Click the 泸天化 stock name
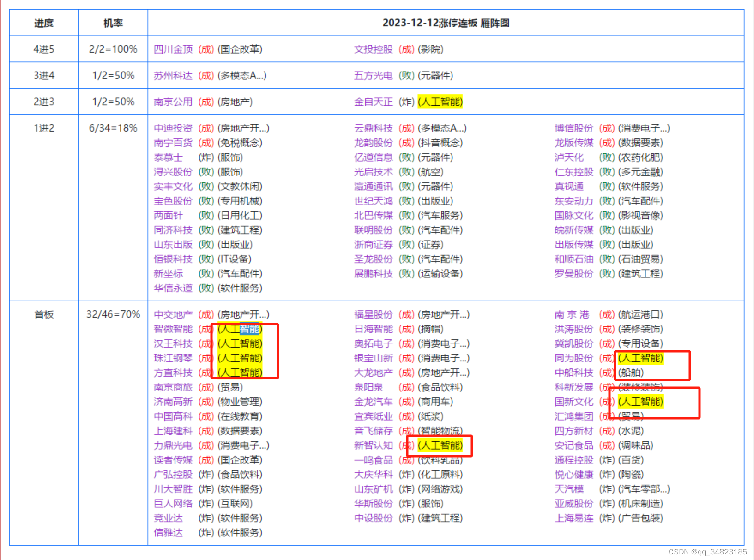Viewport: 754px width, 560px height. pyautogui.click(x=569, y=157)
